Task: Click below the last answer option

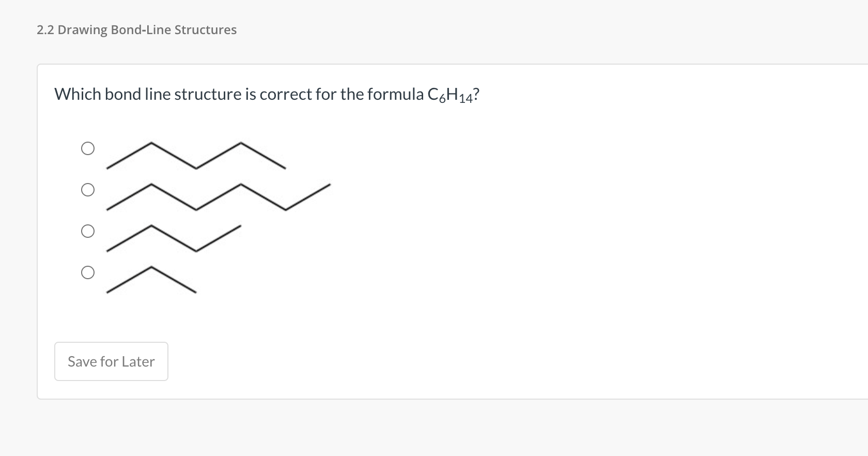Action: coord(155,315)
